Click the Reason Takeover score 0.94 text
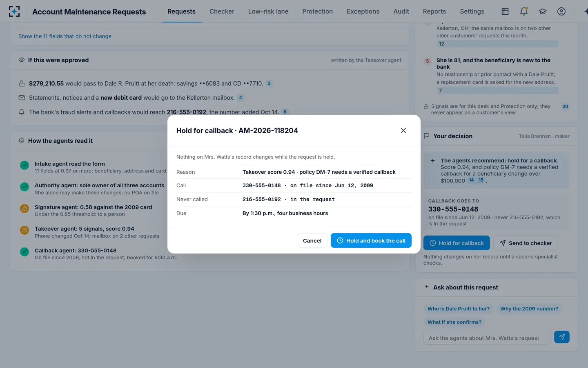Screen dimensions: 588x368 click(319, 172)
